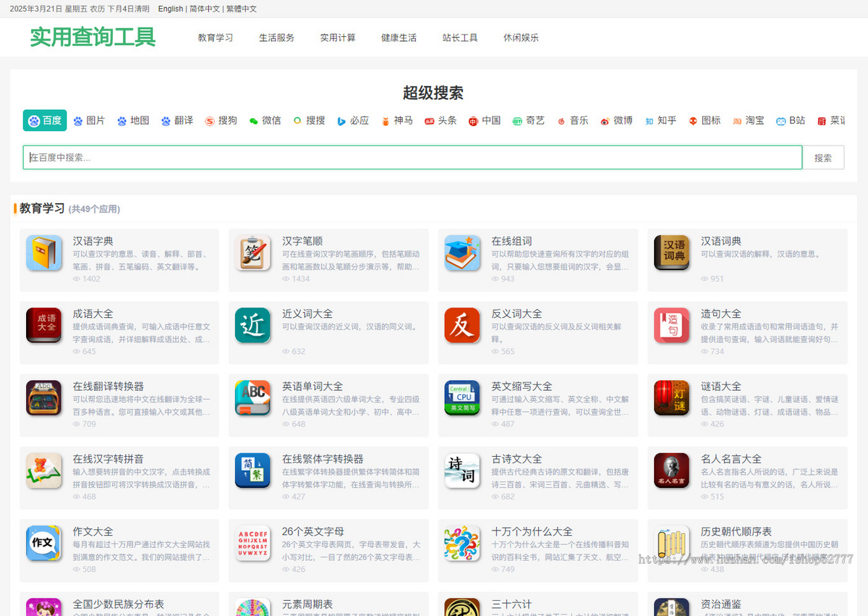Switch language to English
The height and width of the screenshot is (616, 868).
point(171,9)
